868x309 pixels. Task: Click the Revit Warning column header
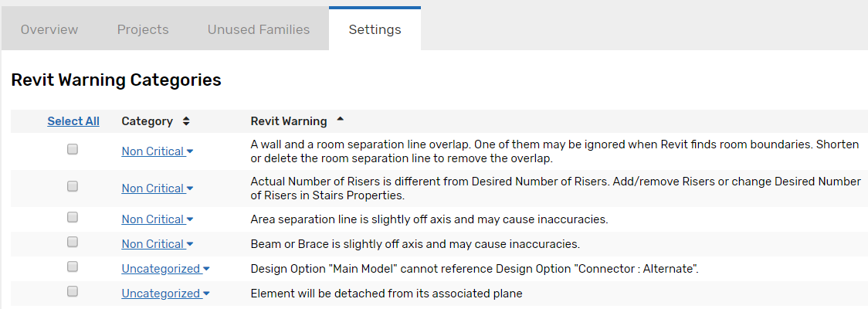289,121
